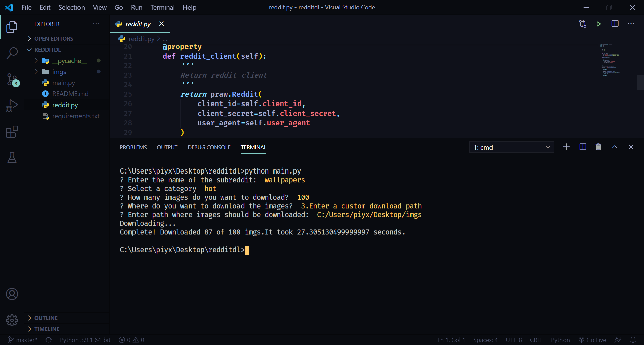Open the Go menu
Viewport: 644px width, 345px height.
tap(119, 7)
